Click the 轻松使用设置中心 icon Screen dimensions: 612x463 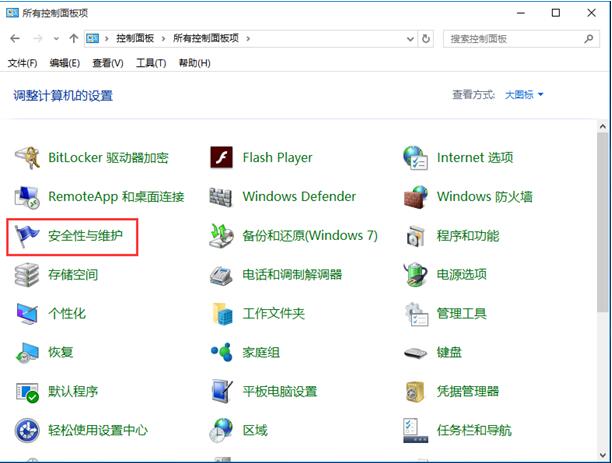(x=27, y=431)
